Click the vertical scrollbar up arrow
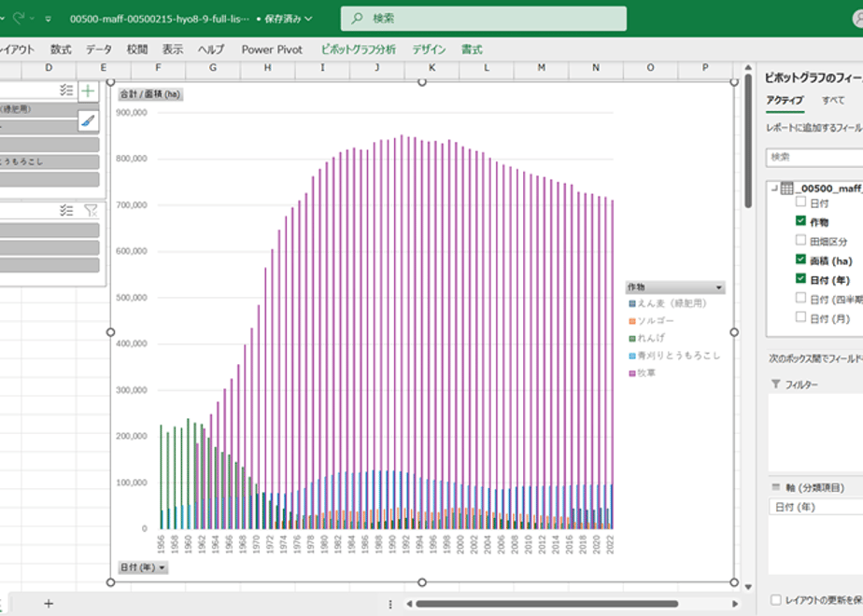 click(748, 67)
